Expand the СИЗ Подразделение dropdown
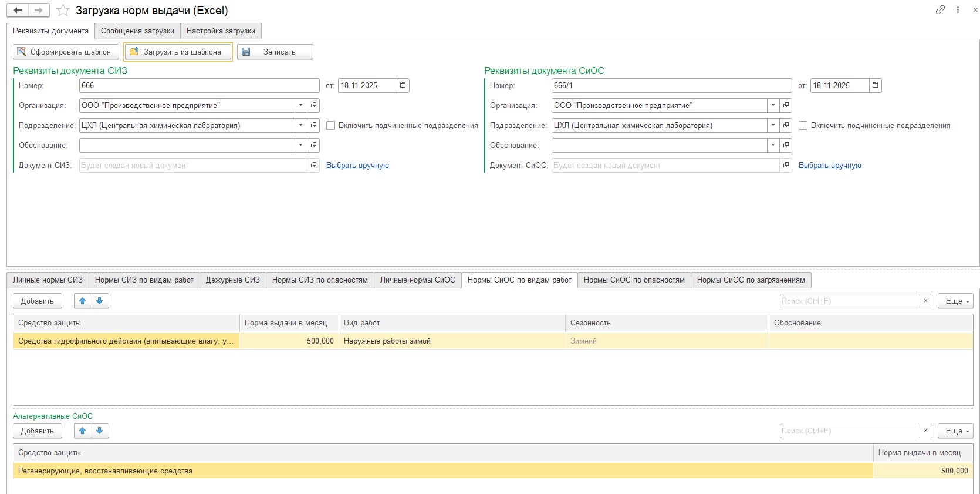This screenshot has width=980, height=494. 300,126
